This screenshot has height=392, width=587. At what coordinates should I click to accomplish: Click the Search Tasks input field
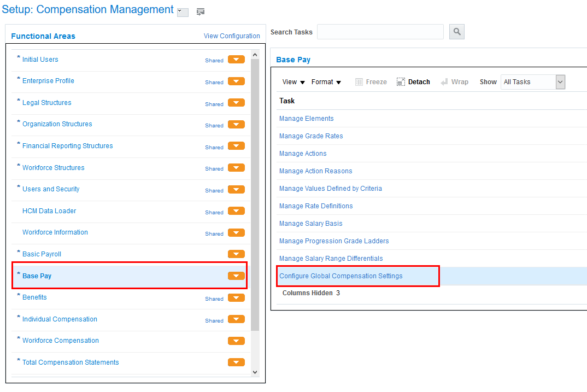[380, 32]
